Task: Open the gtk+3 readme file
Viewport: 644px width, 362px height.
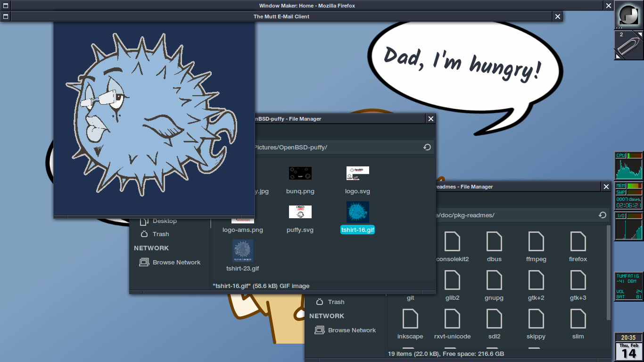Action: click(578, 280)
